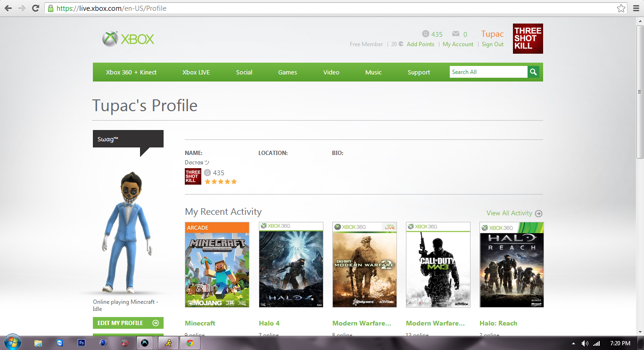Image resolution: width=644 pixels, height=350 pixels.
Task: Click the avatar in the blue suit
Action: pos(127,232)
